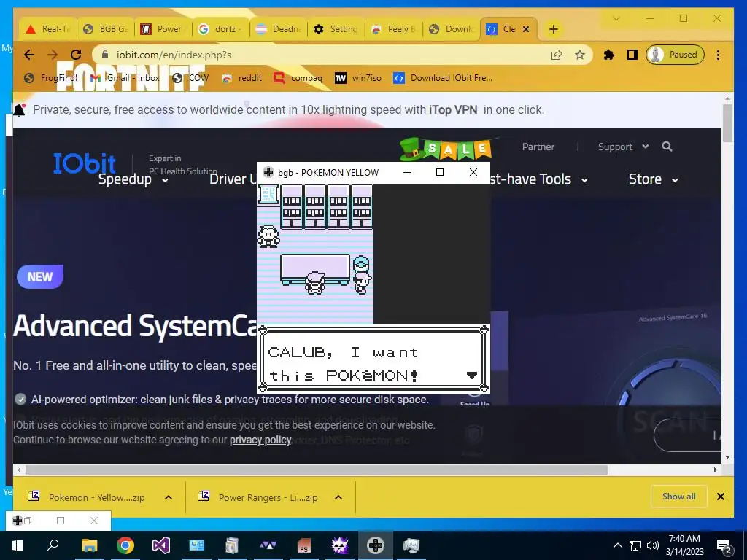Open Chrome extensions puzzle icon

coord(609,55)
